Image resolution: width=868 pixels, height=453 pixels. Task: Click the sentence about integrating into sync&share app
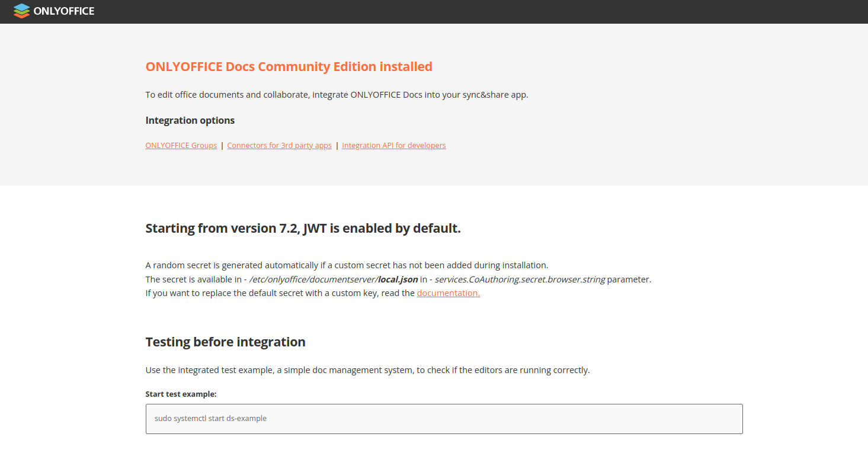tap(337, 95)
